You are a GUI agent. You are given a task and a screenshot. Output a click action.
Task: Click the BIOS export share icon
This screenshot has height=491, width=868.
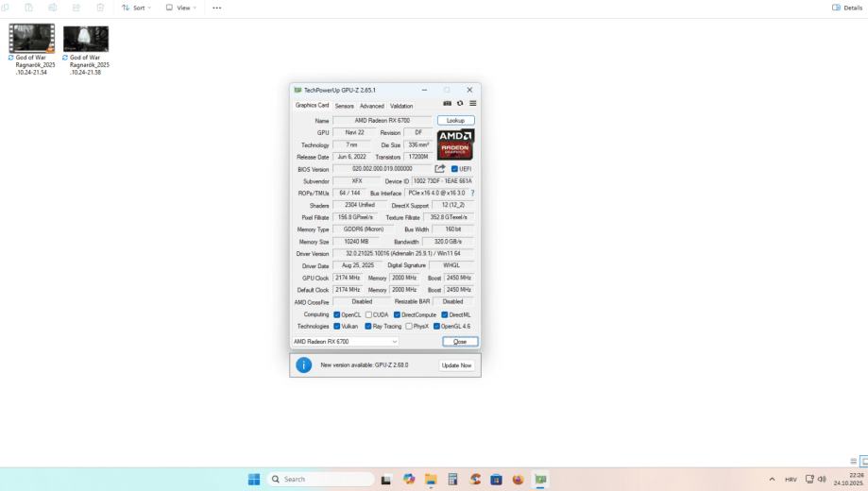pos(440,169)
